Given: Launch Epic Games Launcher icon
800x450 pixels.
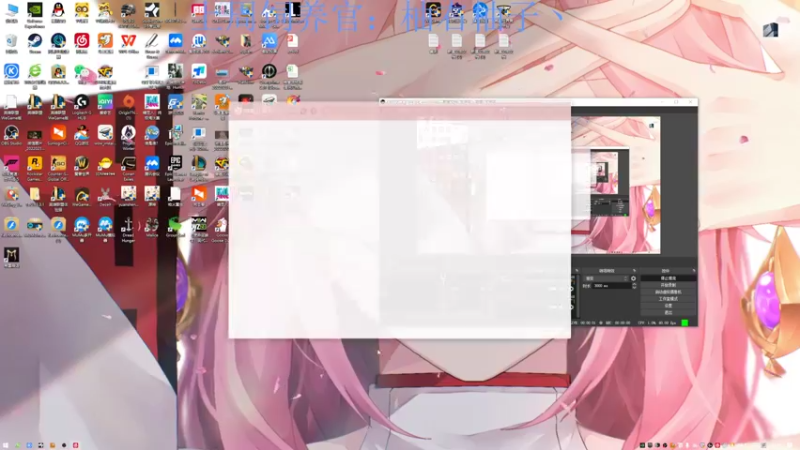Looking at the screenshot, I should (x=176, y=167).
